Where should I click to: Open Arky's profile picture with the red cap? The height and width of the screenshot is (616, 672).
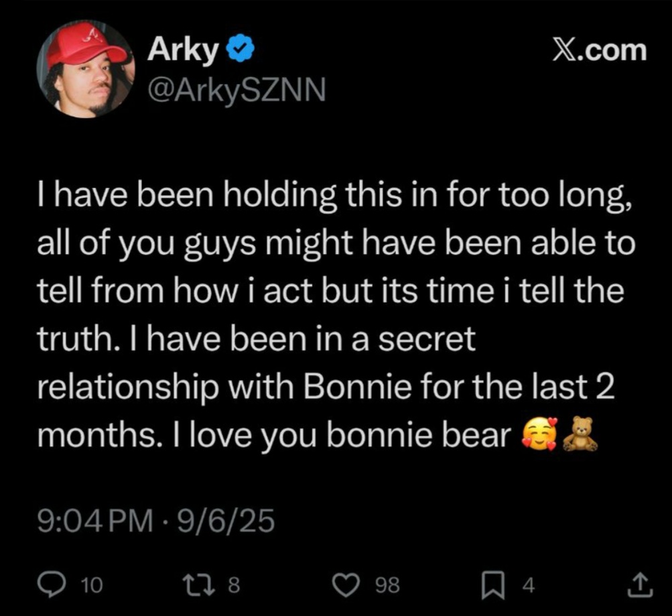pos(86,68)
